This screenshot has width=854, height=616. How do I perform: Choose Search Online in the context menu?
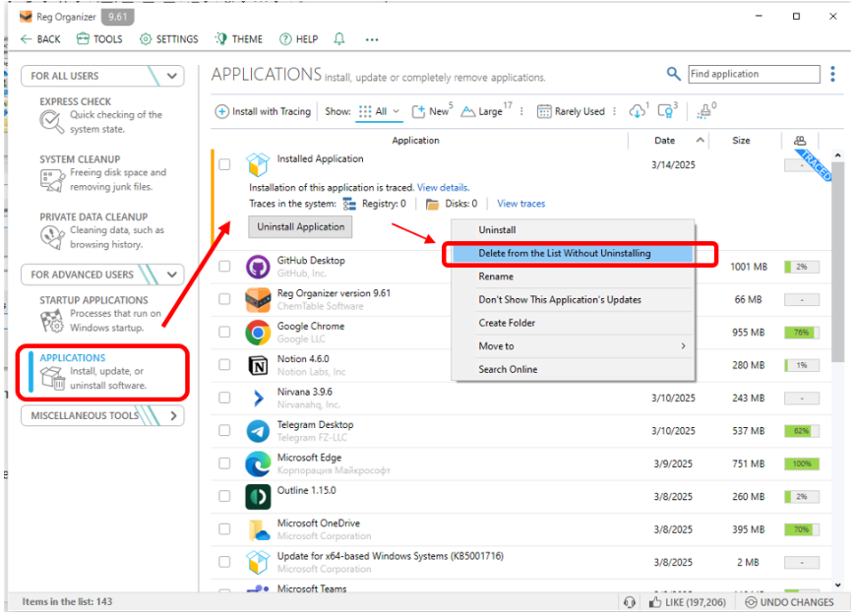tap(574, 370)
